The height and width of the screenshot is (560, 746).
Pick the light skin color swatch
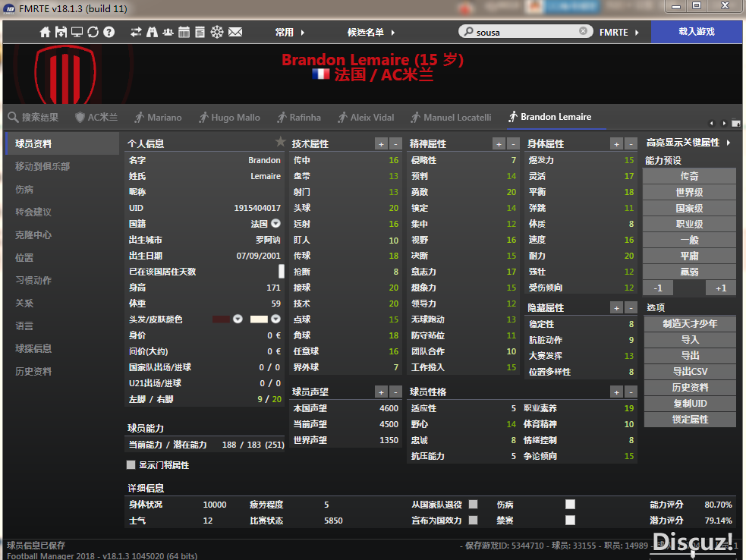[259, 319]
